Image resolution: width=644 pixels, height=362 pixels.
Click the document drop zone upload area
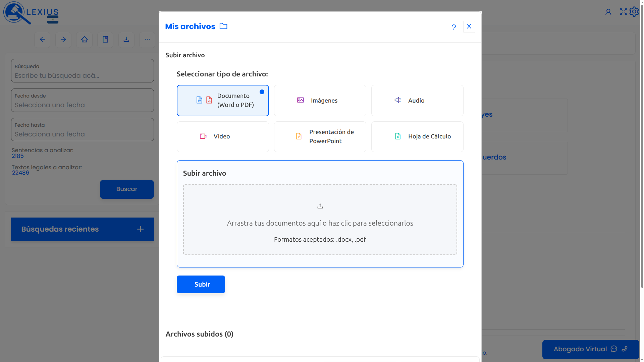pyautogui.click(x=320, y=220)
